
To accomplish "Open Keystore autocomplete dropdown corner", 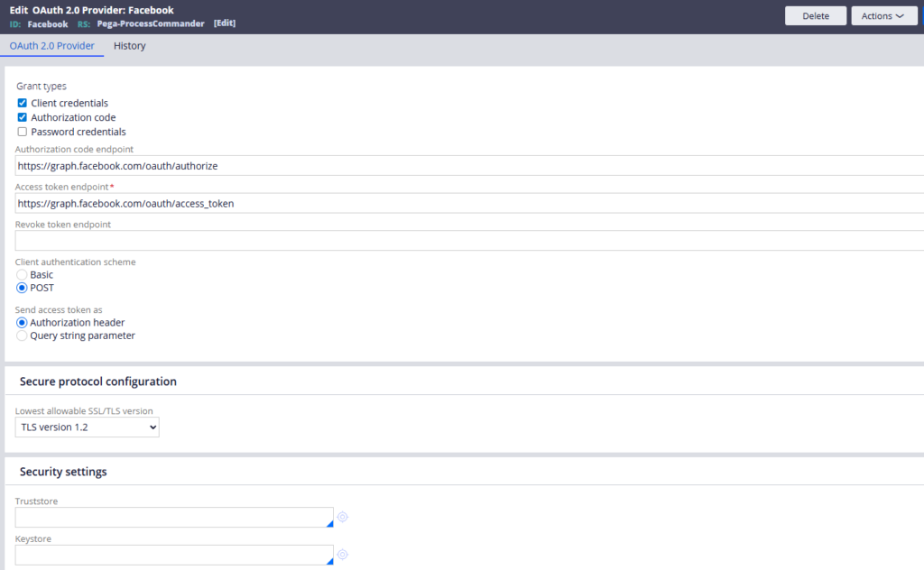I will coord(329,561).
